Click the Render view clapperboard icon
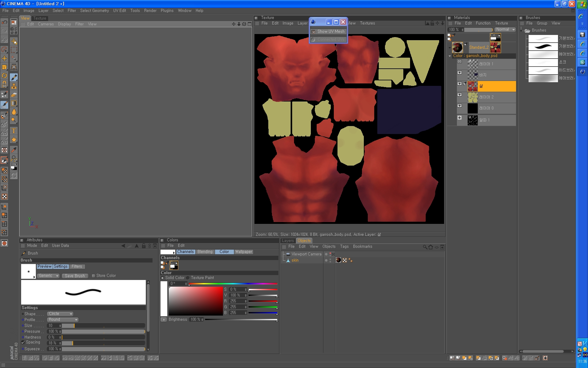This screenshot has width=588, height=368. (x=4, y=160)
